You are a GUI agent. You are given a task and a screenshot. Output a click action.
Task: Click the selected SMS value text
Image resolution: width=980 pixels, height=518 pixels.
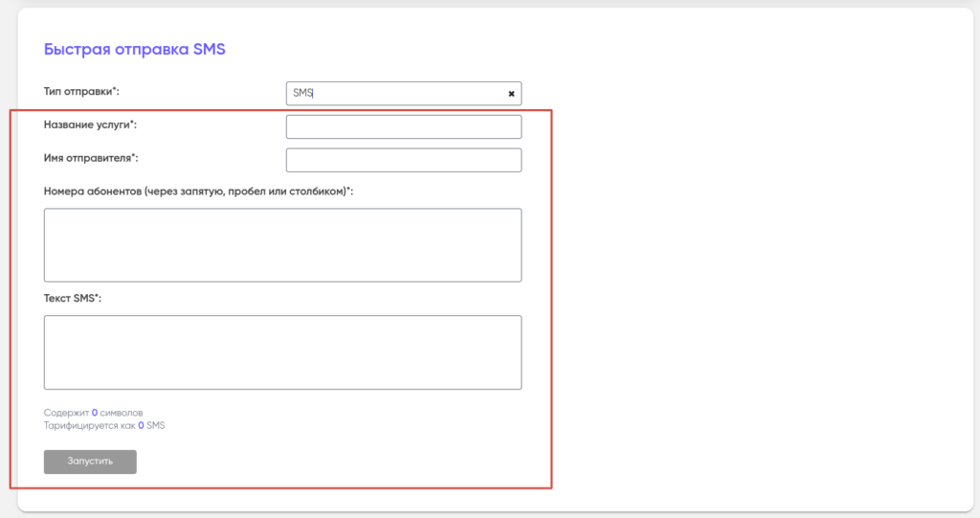pyautogui.click(x=302, y=94)
